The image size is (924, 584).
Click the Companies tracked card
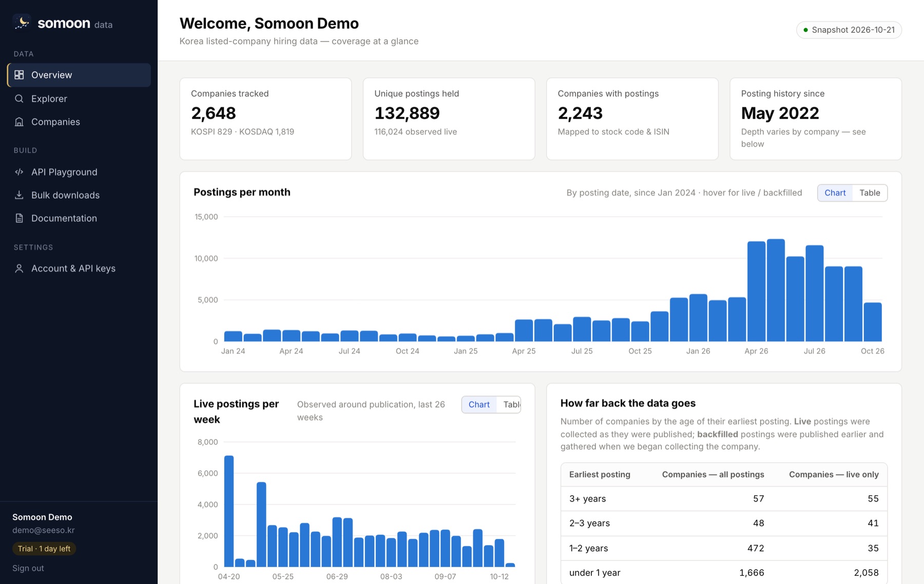click(265, 119)
